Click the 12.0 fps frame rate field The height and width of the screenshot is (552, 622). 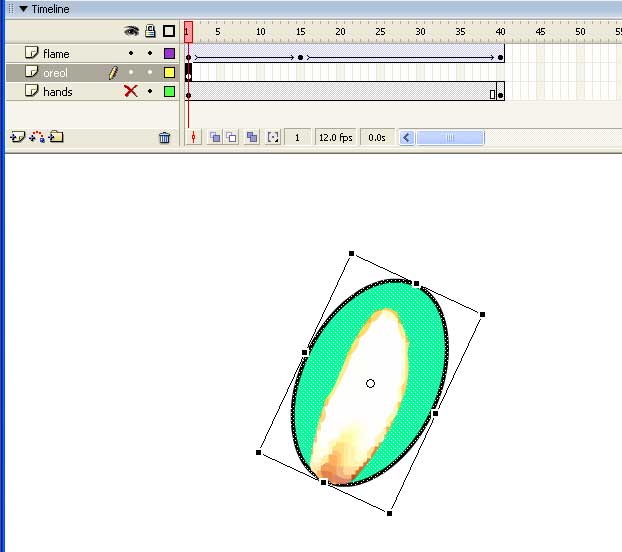(337, 138)
